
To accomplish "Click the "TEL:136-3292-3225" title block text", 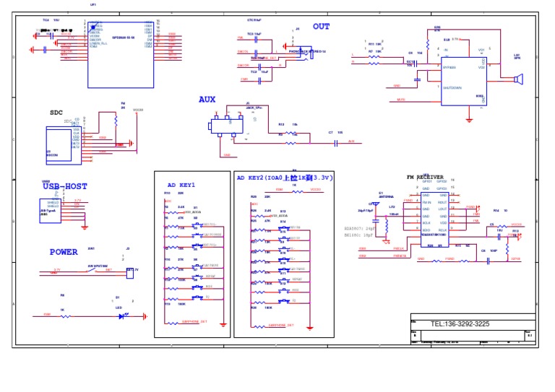I will (460, 324).
